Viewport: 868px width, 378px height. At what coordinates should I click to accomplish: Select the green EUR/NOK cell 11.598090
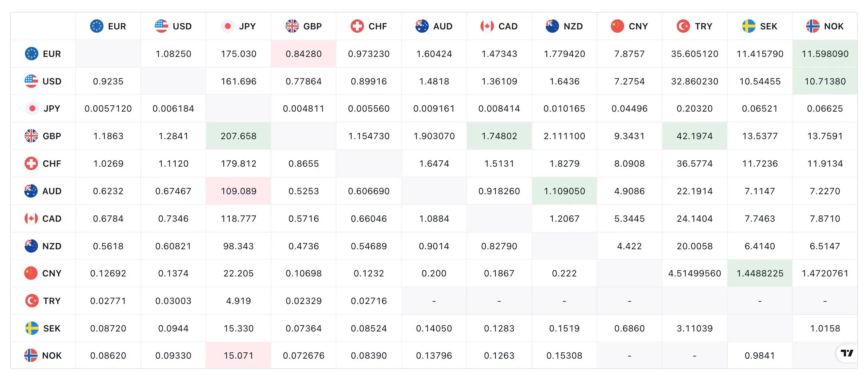[825, 54]
